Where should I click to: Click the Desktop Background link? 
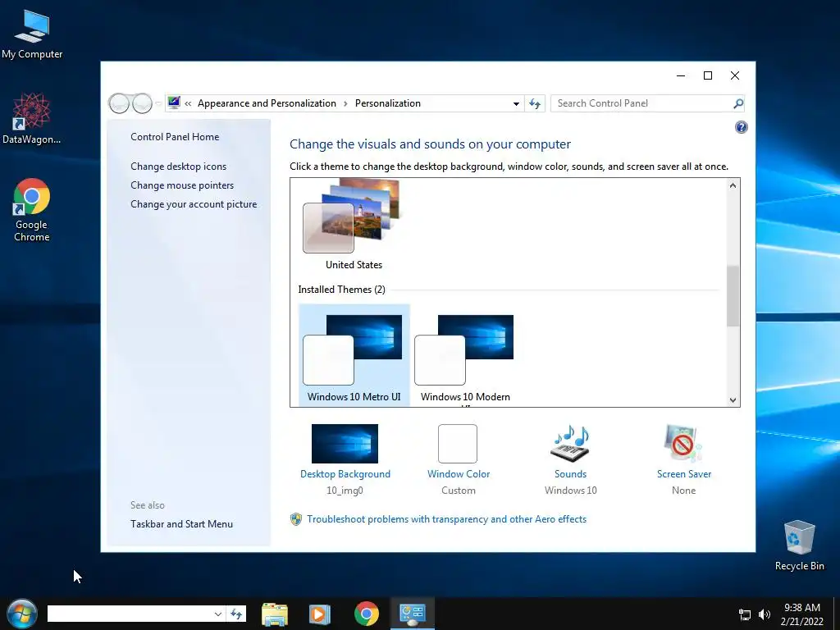tap(345, 474)
